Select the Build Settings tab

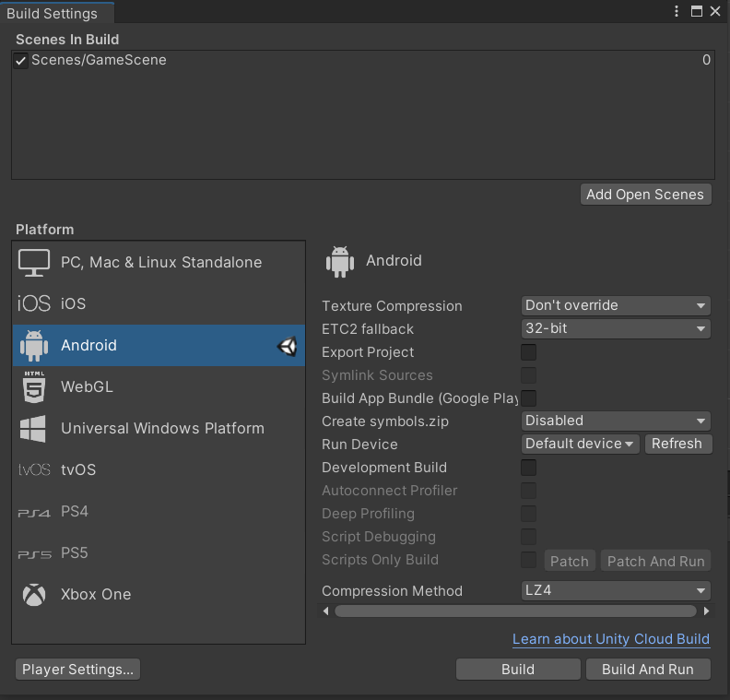coord(57,14)
